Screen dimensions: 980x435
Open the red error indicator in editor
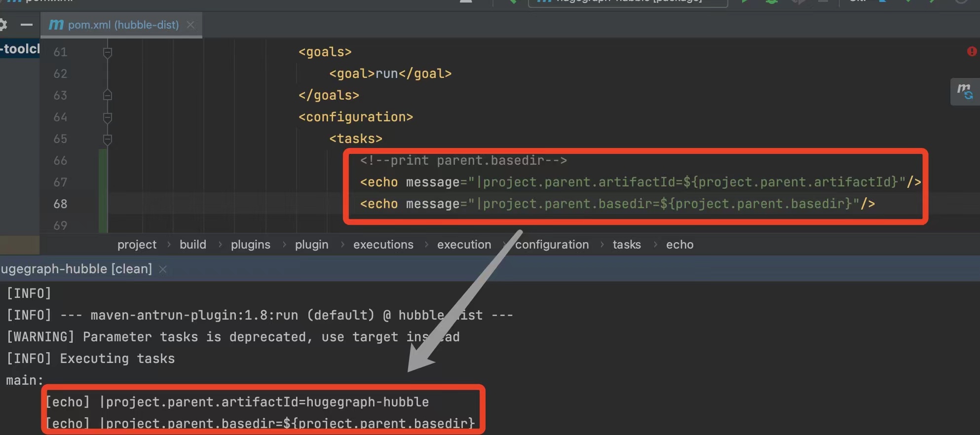972,51
